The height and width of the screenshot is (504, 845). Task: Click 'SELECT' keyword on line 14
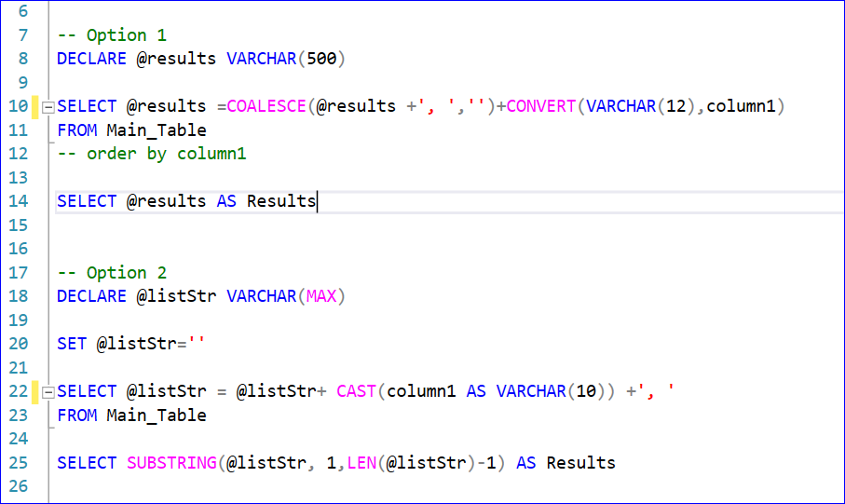click(x=87, y=201)
